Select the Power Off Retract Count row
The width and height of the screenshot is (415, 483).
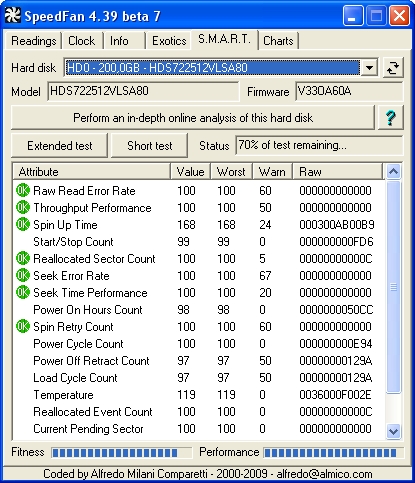coord(199,360)
